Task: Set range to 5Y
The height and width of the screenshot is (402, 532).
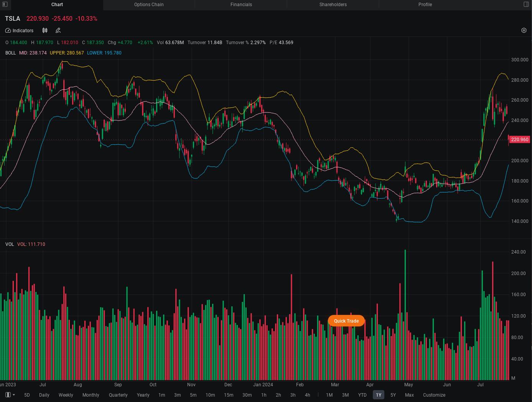Action: pos(393,395)
